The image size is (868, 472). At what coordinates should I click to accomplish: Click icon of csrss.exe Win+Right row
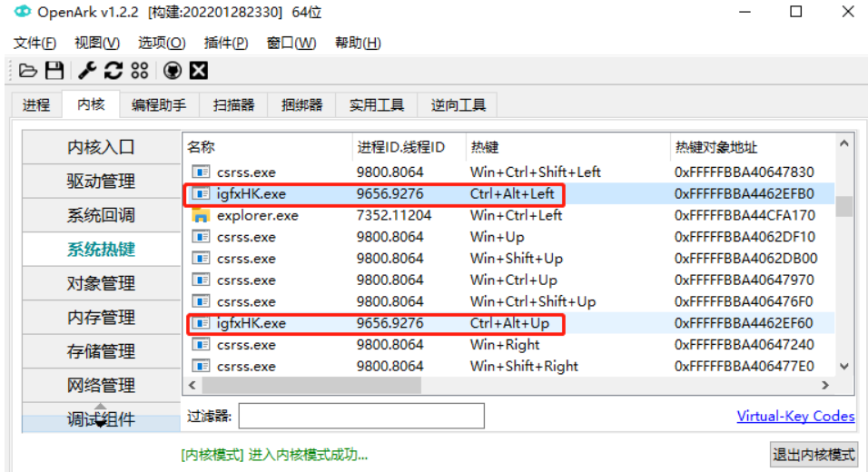point(201,345)
